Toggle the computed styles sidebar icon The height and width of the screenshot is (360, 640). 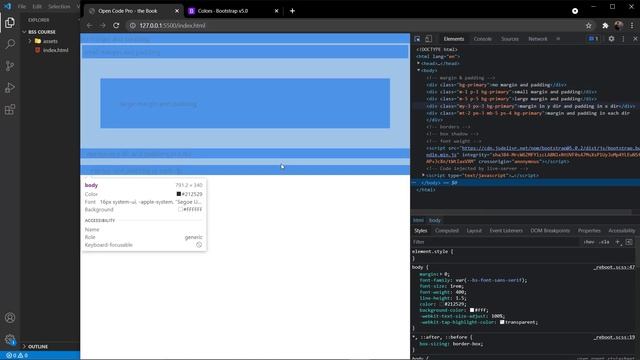click(x=629, y=242)
